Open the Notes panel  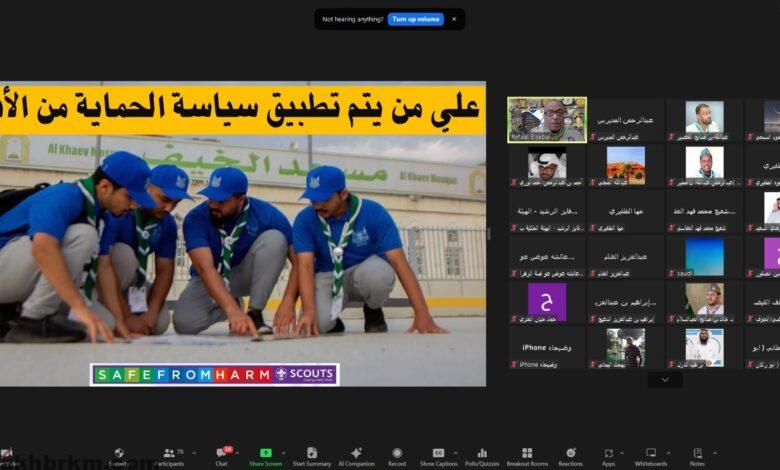point(697,455)
